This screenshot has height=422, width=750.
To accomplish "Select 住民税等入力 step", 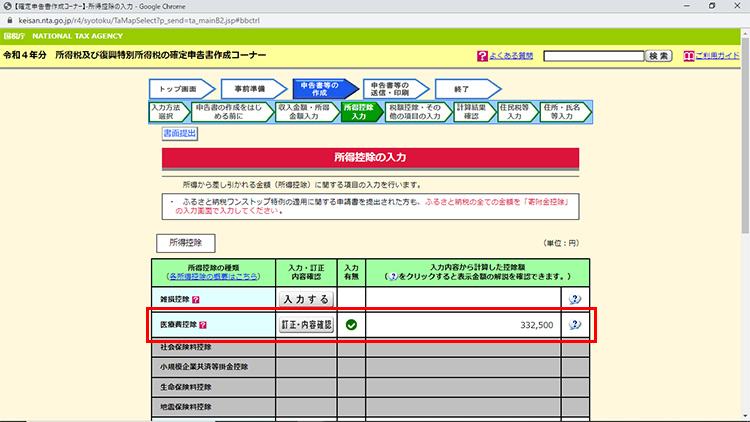I will coord(515,111).
